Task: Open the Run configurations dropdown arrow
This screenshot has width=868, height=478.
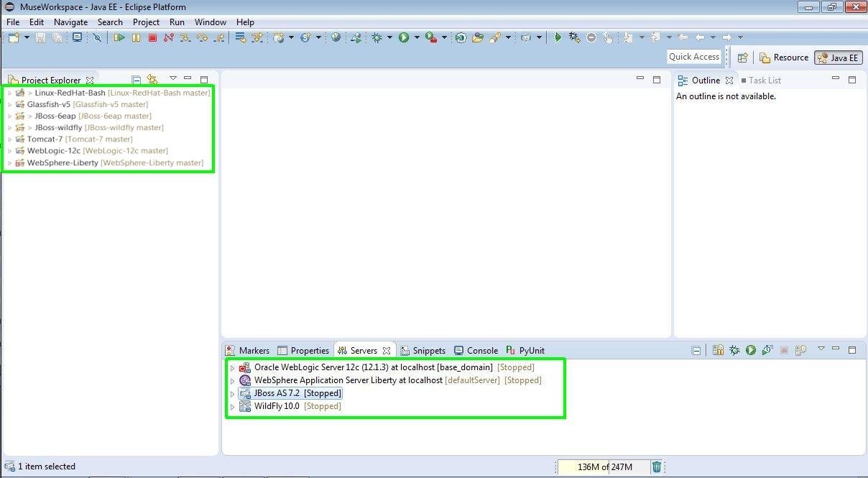Action: click(x=417, y=37)
